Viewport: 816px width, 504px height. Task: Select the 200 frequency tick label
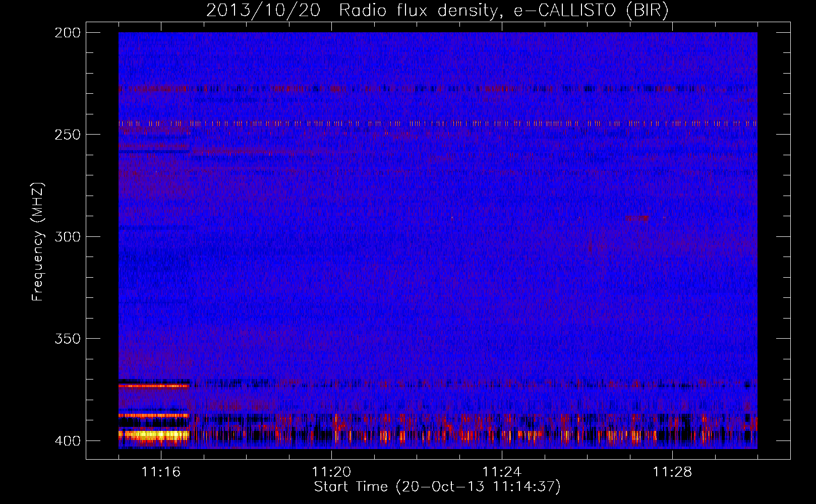[x=68, y=33]
